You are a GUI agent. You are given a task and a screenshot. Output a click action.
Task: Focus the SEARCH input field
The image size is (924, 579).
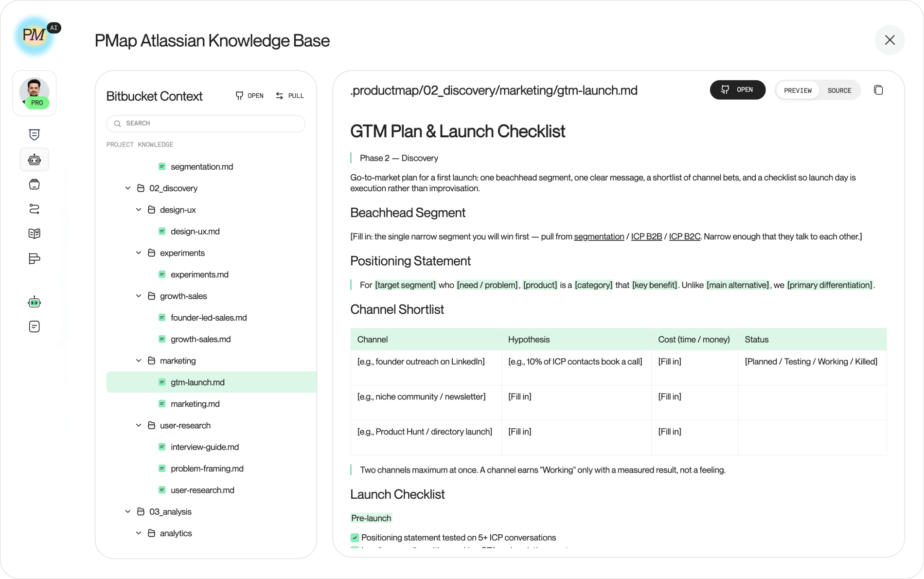pos(206,124)
